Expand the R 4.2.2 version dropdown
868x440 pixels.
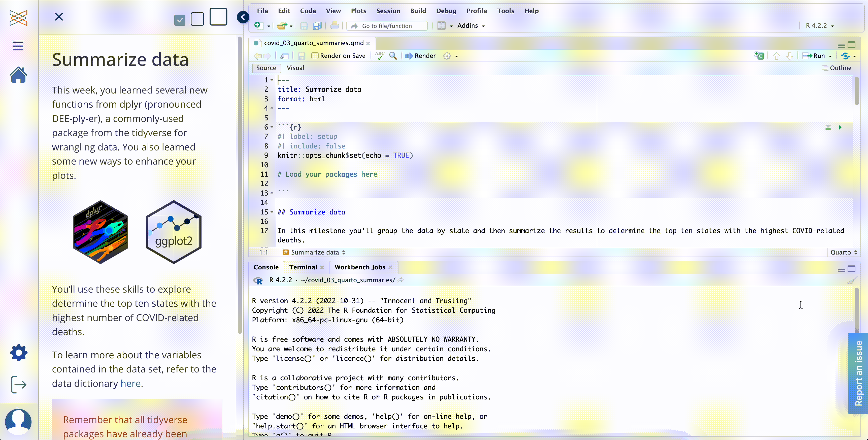click(x=819, y=26)
